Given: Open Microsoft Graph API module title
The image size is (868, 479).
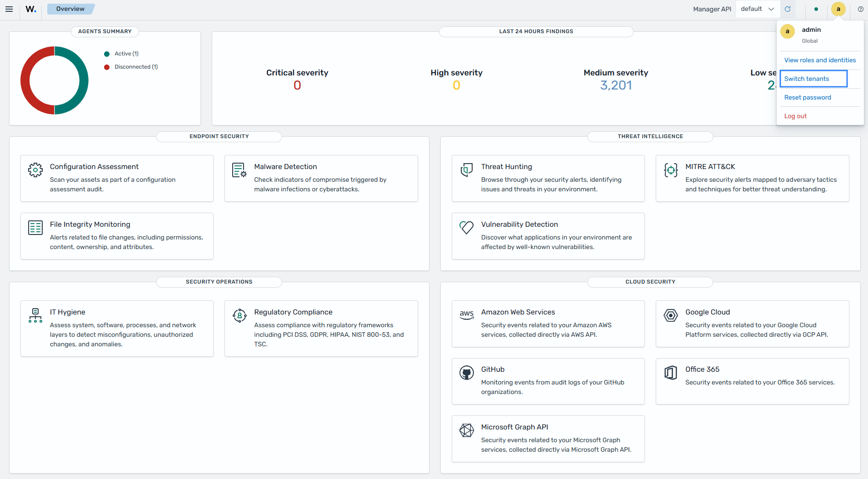Looking at the screenshot, I should pyautogui.click(x=514, y=427).
